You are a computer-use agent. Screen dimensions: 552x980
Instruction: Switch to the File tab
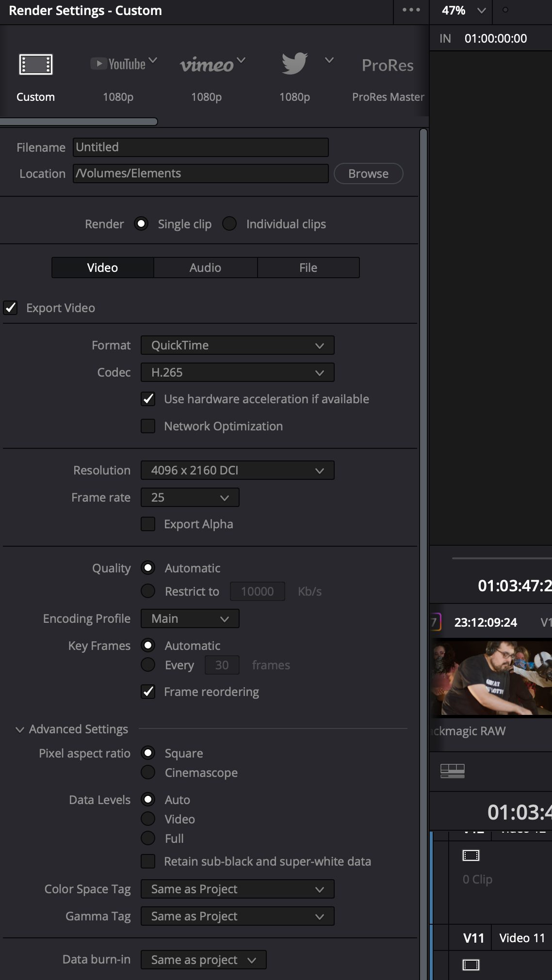click(x=308, y=268)
